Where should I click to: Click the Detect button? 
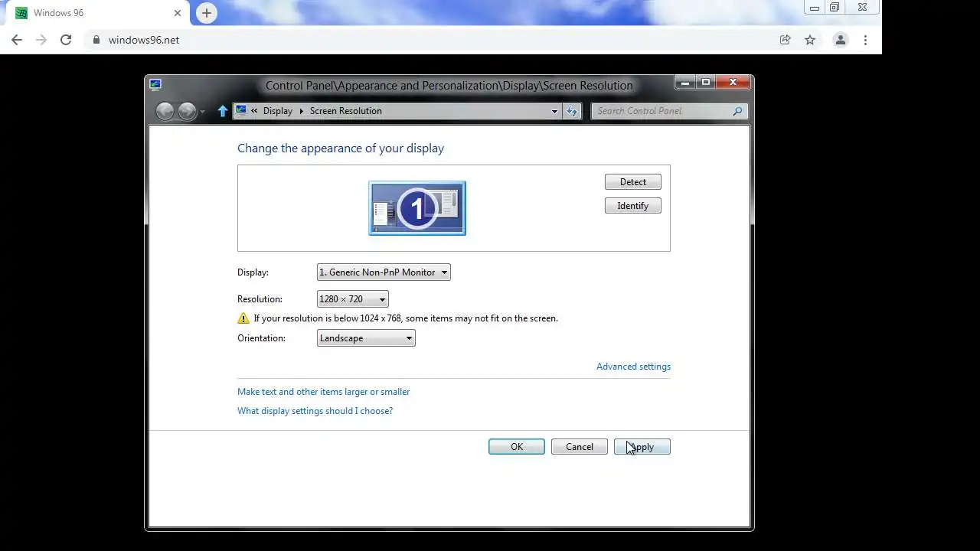[633, 182]
